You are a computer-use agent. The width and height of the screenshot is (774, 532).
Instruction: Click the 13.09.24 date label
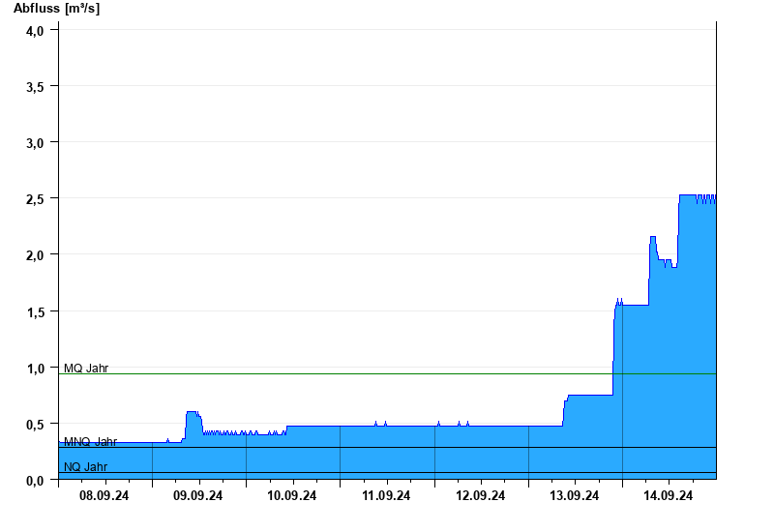(574, 495)
